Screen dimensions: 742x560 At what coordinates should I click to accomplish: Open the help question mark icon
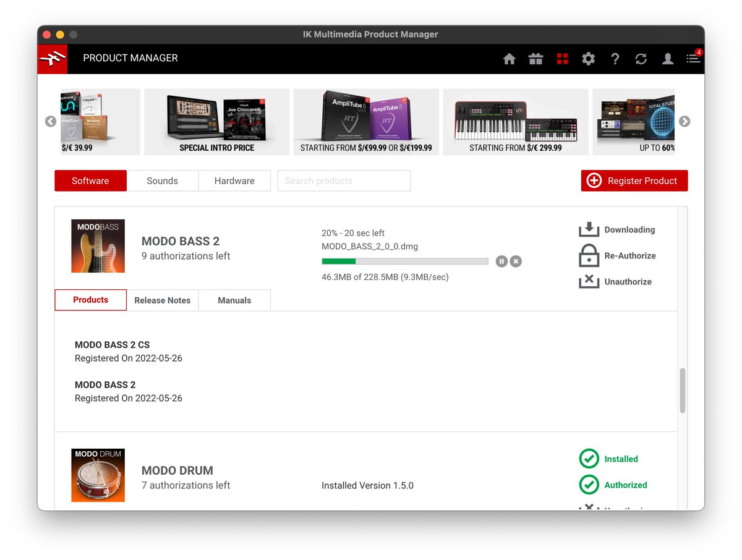click(615, 59)
